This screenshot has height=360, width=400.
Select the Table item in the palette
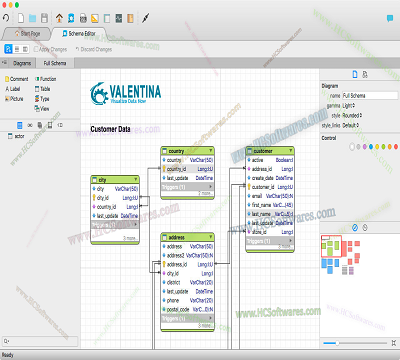click(x=42, y=89)
